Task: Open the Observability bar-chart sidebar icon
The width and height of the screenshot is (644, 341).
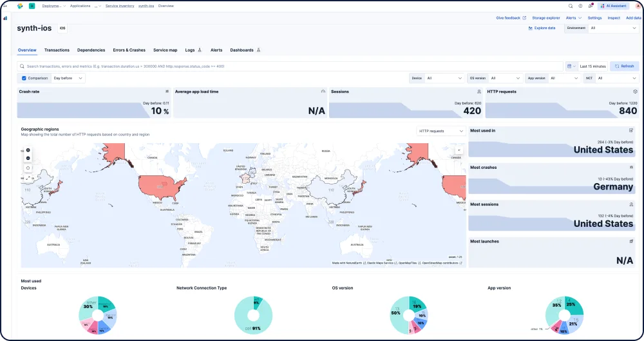Action: [5, 18]
